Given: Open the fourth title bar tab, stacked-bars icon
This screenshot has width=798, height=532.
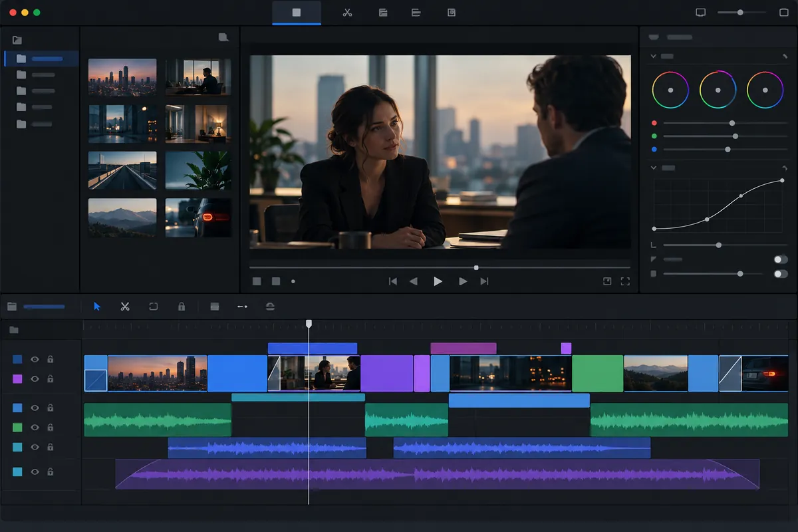Looking at the screenshot, I should point(416,13).
